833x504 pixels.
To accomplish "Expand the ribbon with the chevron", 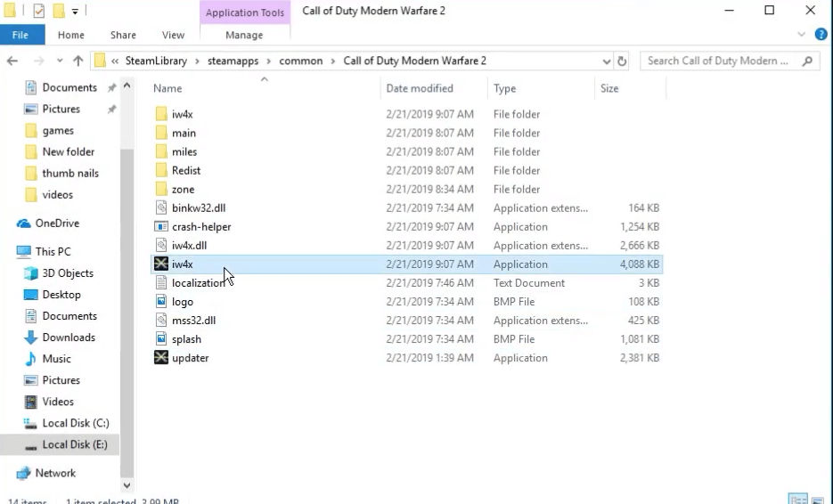I will click(802, 35).
